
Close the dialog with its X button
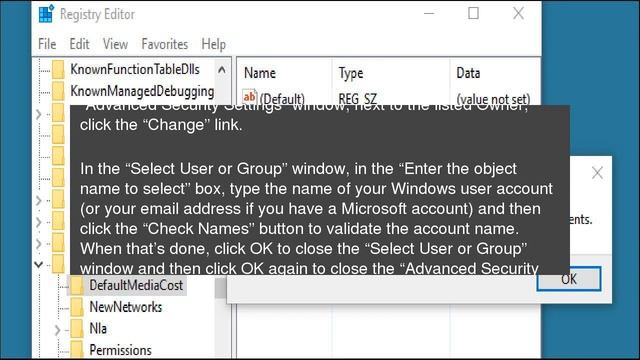click(x=597, y=173)
